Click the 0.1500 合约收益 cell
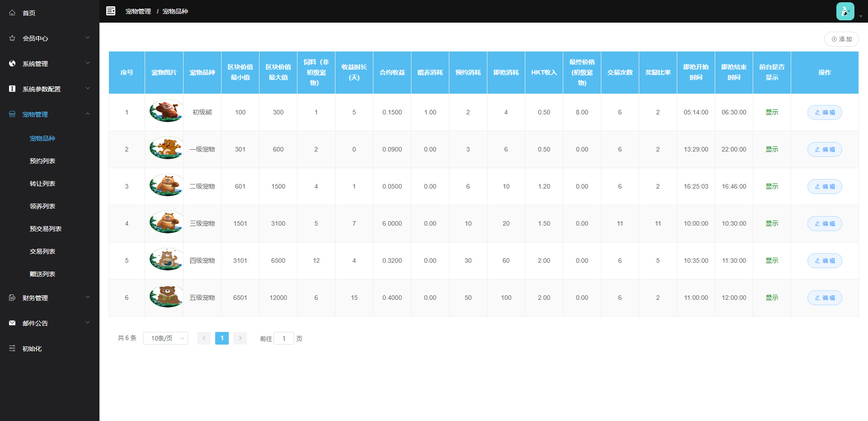Screen dimensions: 868x421 click(392, 112)
